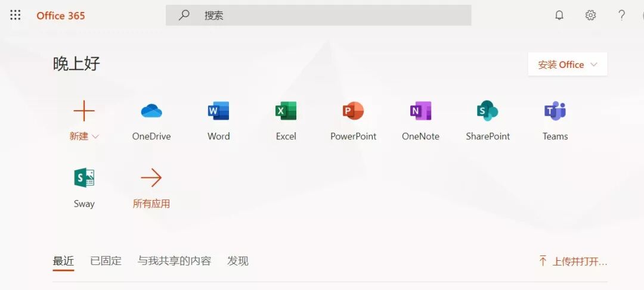This screenshot has width=644, height=290.
Task: Launch the Teams app icon
Action: pyautogui.click(x=555, y=111)
